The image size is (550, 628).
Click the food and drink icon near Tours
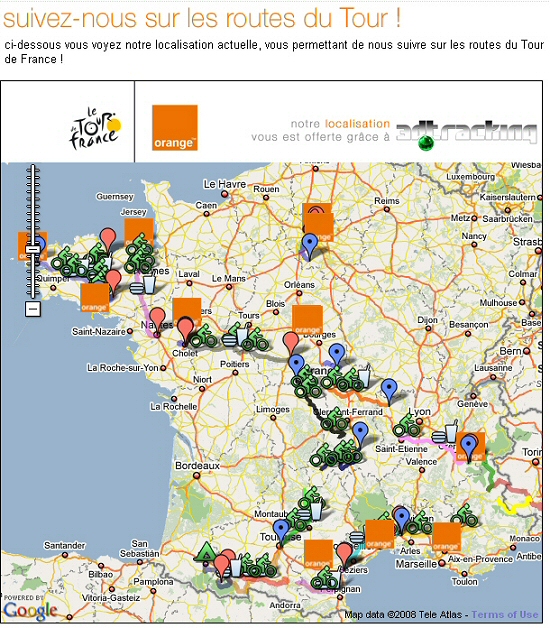[236, 336]
